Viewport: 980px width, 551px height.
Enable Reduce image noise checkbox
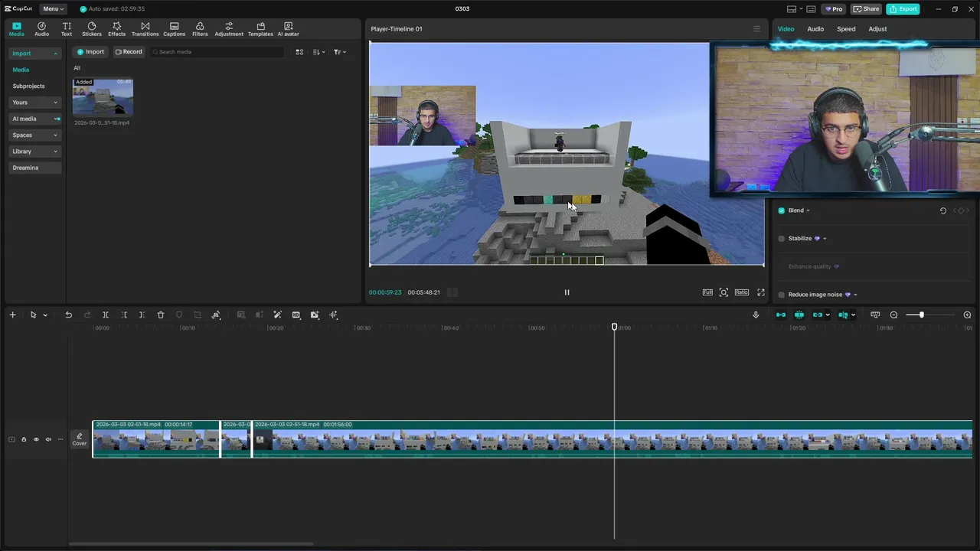tap(782, 295)
